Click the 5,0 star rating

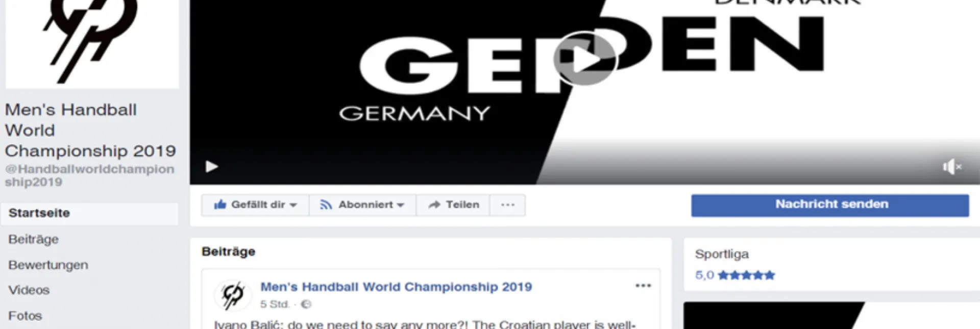pos(735,275)
